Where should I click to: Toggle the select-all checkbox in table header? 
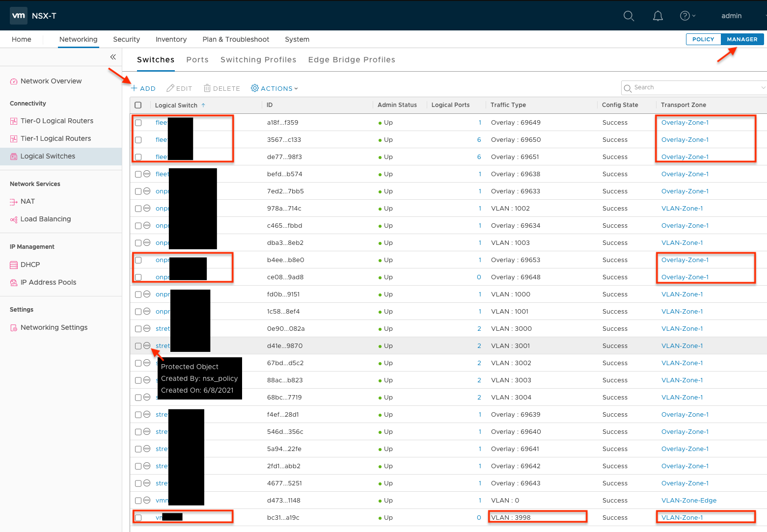(138, 105)
